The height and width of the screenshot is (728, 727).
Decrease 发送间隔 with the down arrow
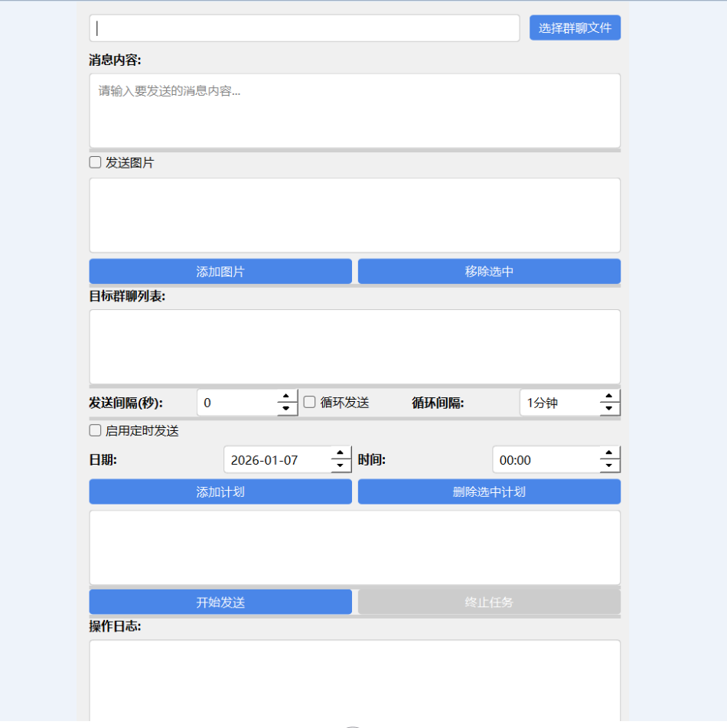pyautogui.click(x=287, y=409)
